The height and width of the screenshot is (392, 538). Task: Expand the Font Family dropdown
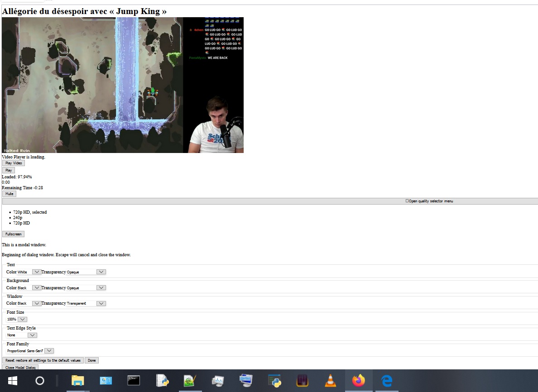[x=49, y=351]
